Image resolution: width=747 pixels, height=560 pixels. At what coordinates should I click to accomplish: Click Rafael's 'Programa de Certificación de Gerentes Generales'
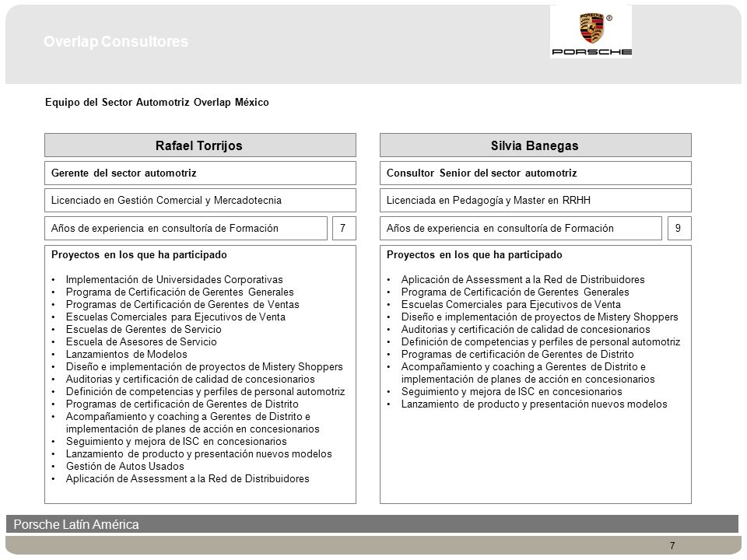[180, 292]
